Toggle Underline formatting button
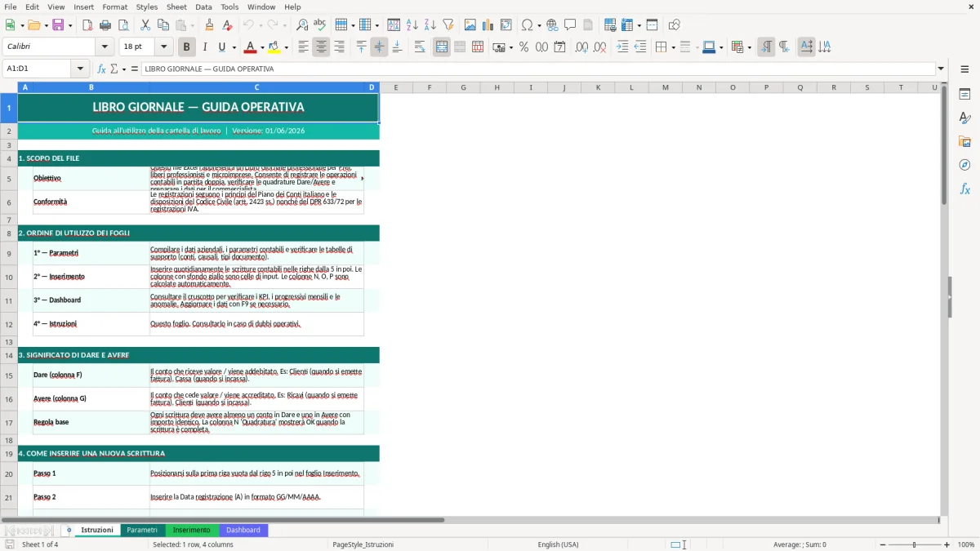This screenshot has height=551, width=980. pos(222,47)
